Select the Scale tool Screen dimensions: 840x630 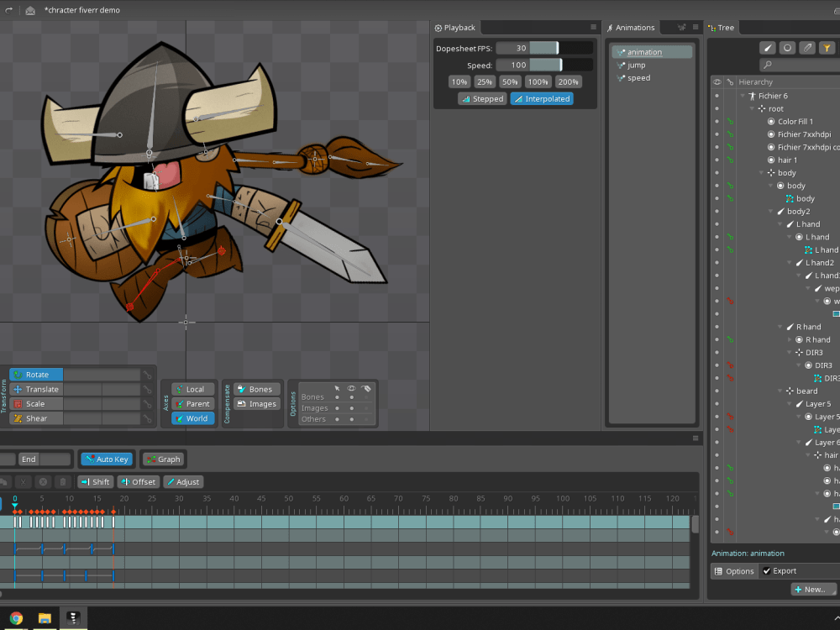click(34, 403)
